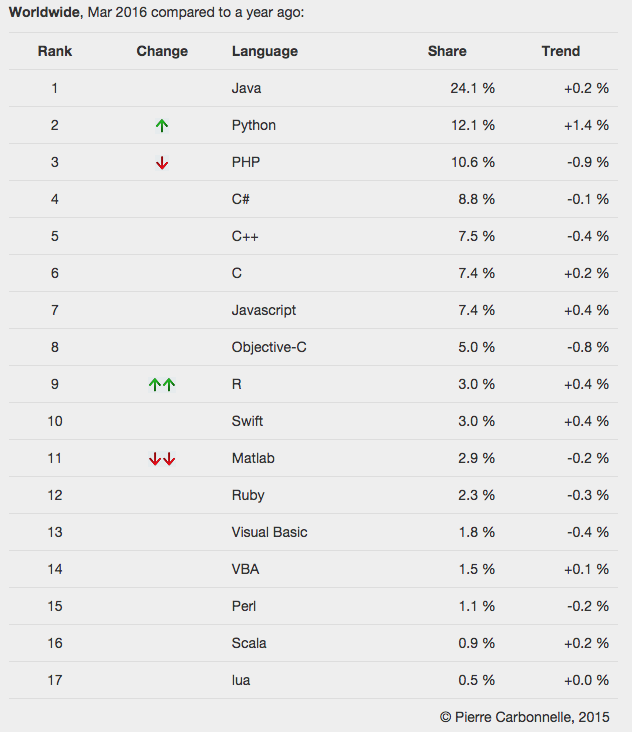Select the Java language row
The image size is (632, 732).
[x=313, y=88]
